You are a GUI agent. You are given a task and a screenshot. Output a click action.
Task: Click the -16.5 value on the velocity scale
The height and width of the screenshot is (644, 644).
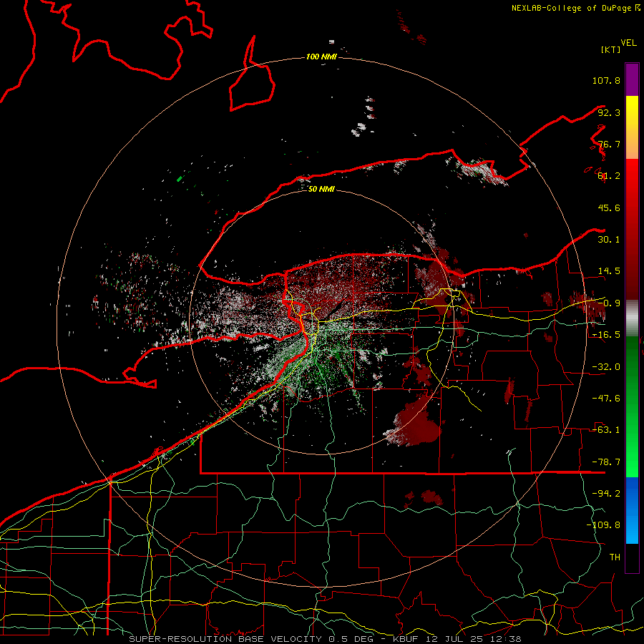point(606,335)
